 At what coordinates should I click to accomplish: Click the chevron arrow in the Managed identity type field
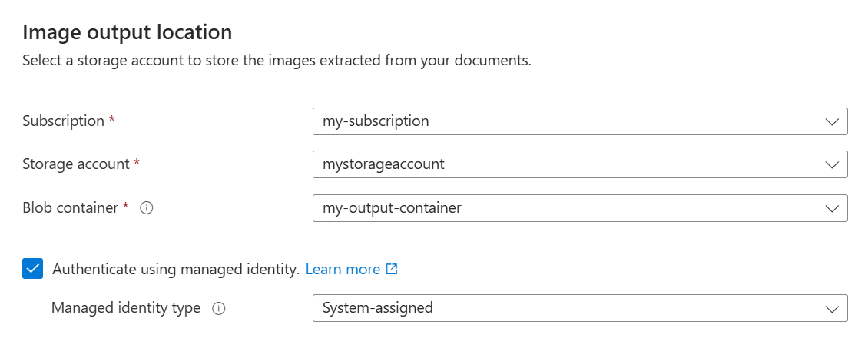[x=831, y=308]
